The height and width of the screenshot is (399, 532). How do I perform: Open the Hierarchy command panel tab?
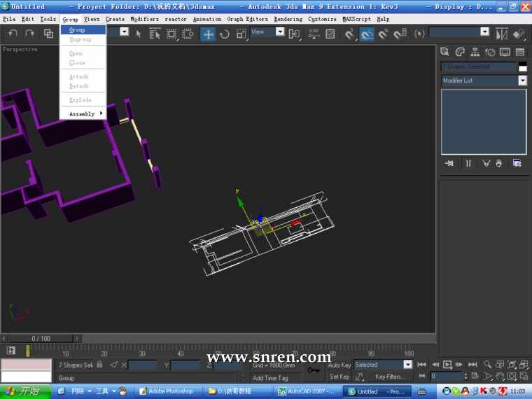(475, 52)
